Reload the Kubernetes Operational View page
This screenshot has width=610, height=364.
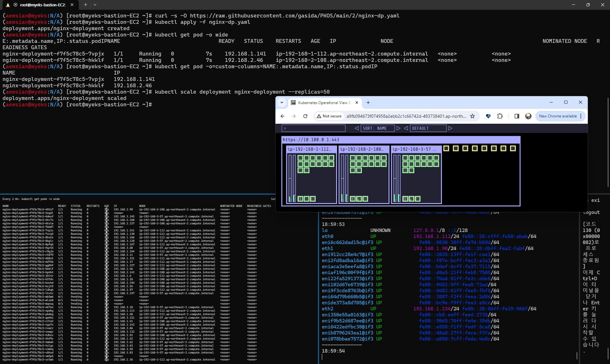pyautogui.click(x=305, y=116)
